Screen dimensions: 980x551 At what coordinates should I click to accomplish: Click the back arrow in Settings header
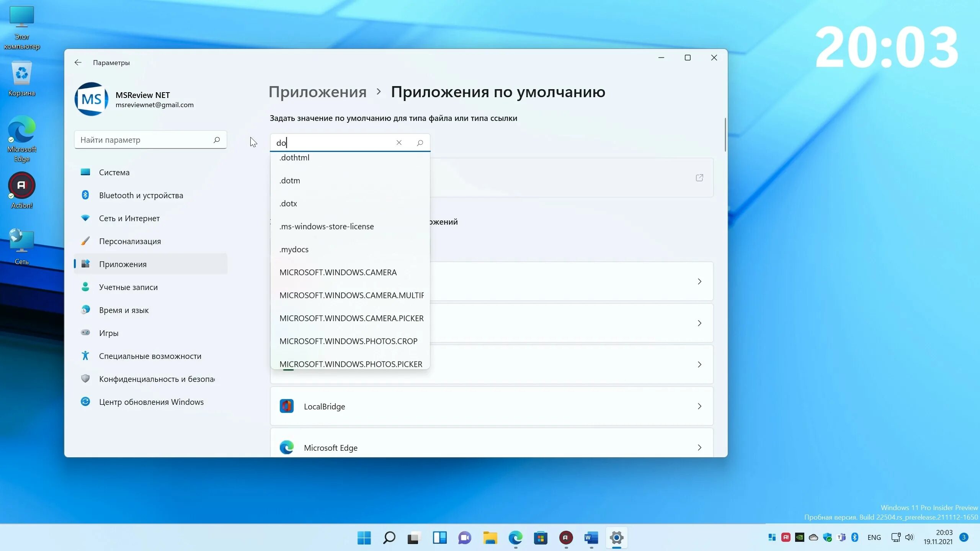(78, 62)
